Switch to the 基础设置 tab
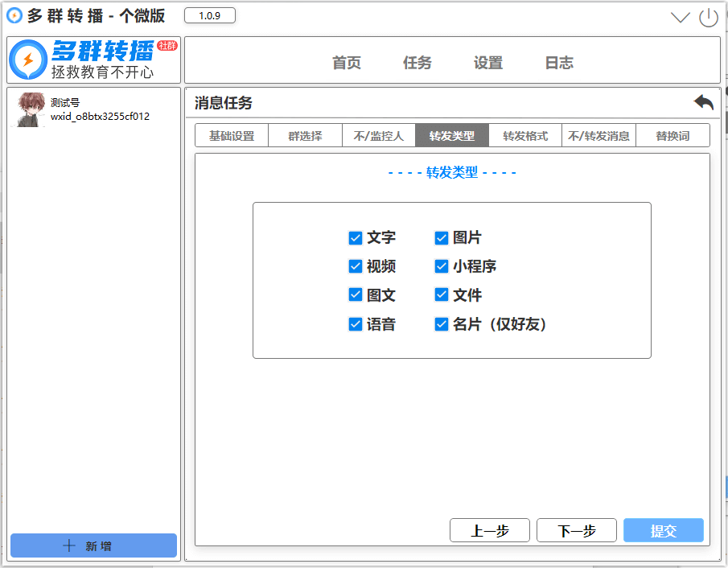728x568 pixels. (x=232, y=136)
